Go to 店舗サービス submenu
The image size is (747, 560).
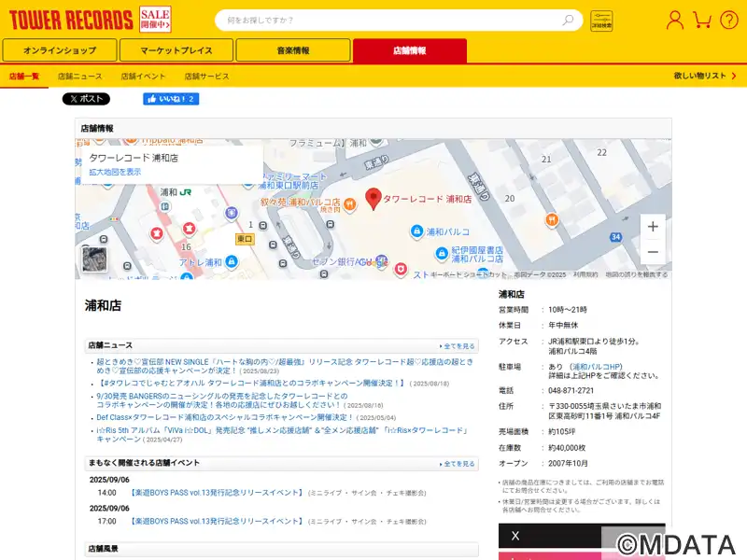pyautogui.click(x=206, y=77)
